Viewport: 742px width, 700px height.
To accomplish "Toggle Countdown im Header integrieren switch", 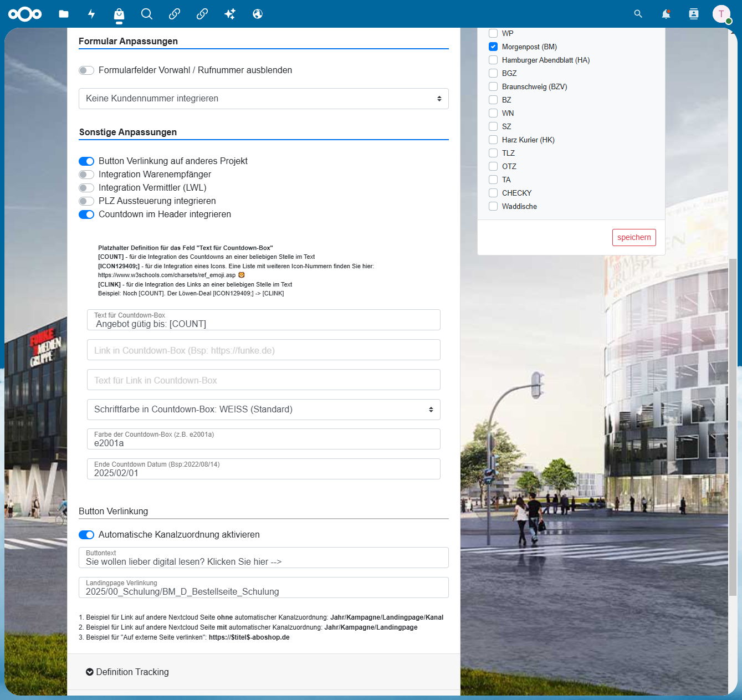I will click(86, 214).
